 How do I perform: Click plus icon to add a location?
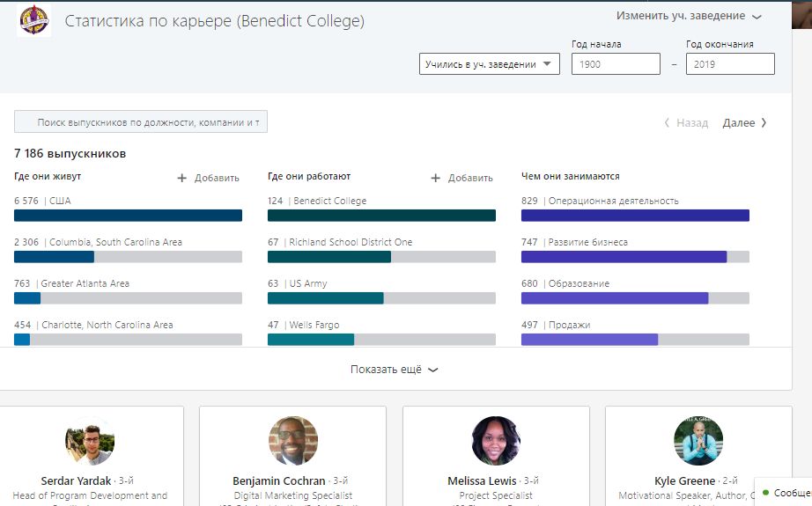click(182, 178)
